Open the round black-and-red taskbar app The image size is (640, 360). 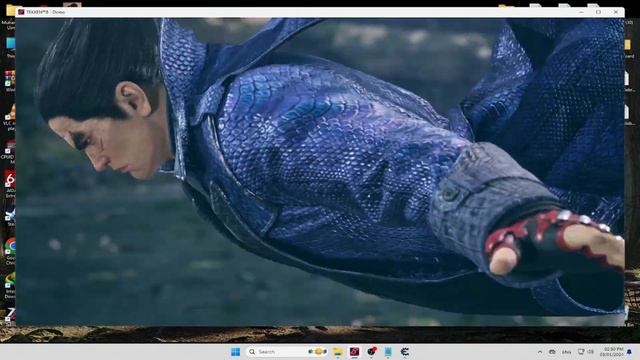371,351
